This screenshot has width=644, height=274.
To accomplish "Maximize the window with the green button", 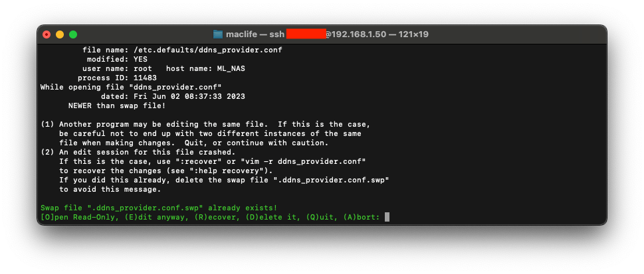I will click(x=73, y=34).
